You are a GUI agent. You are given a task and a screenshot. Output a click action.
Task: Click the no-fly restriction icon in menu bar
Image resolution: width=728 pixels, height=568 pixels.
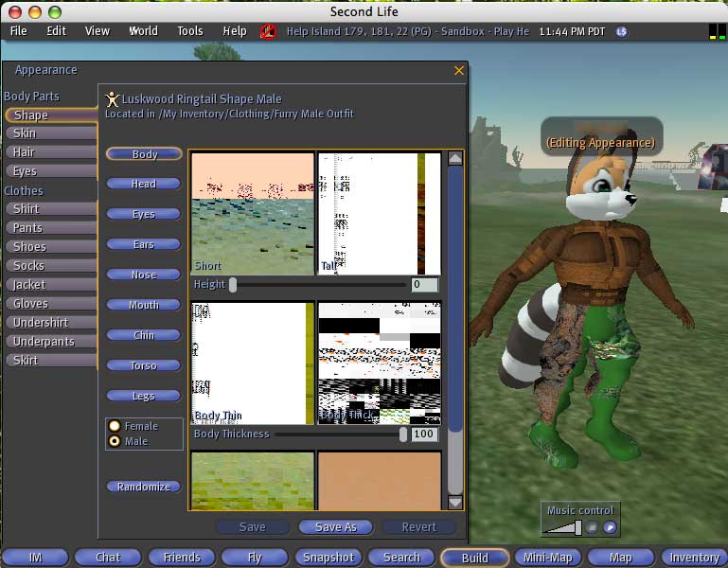click(x=267, y=31)
